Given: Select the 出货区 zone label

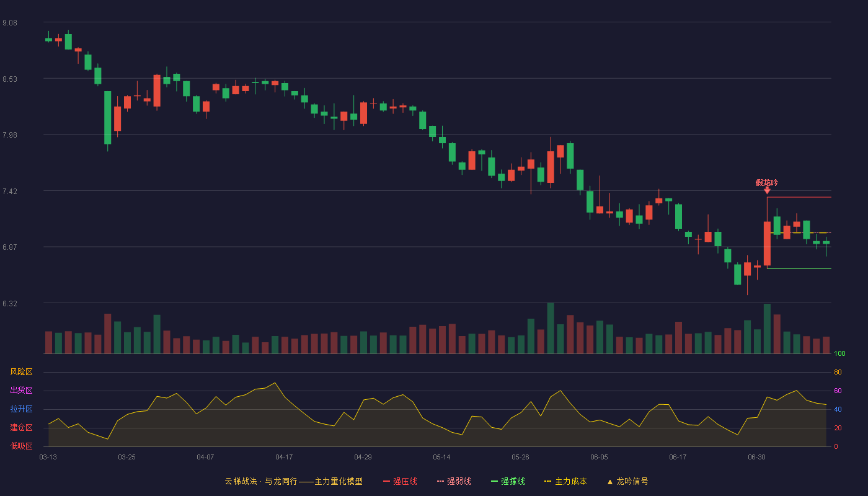Looking at the screenshot, I should 21,391.
